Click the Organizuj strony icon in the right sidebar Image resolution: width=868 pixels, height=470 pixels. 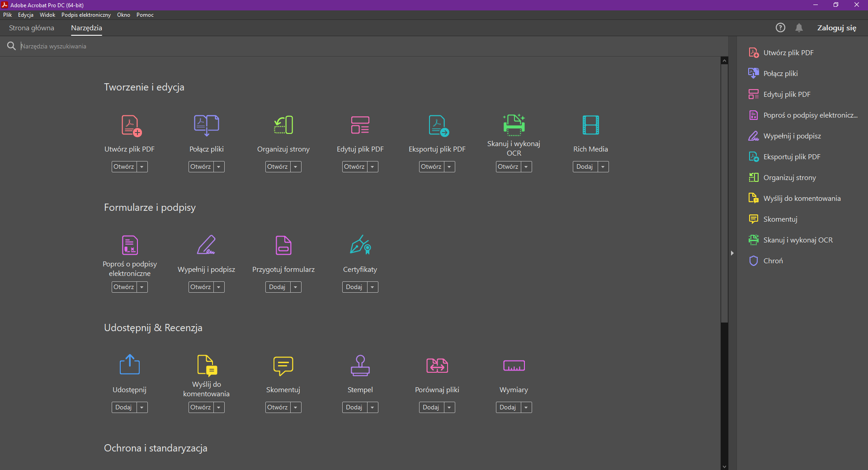click(x=754, y=177)
